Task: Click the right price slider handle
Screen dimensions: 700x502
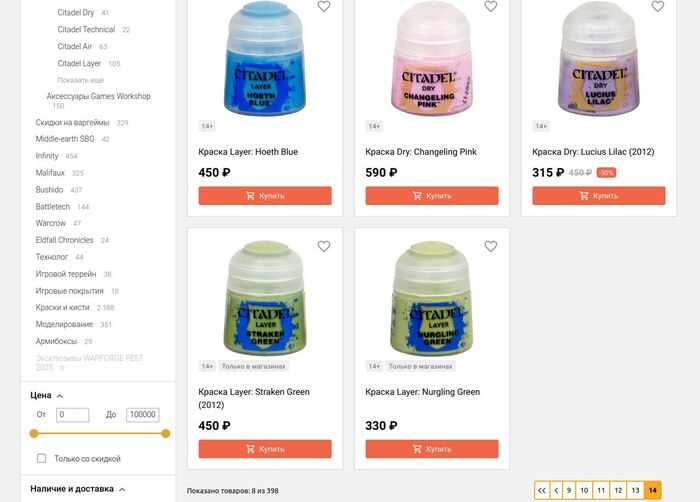Action: 166,433
